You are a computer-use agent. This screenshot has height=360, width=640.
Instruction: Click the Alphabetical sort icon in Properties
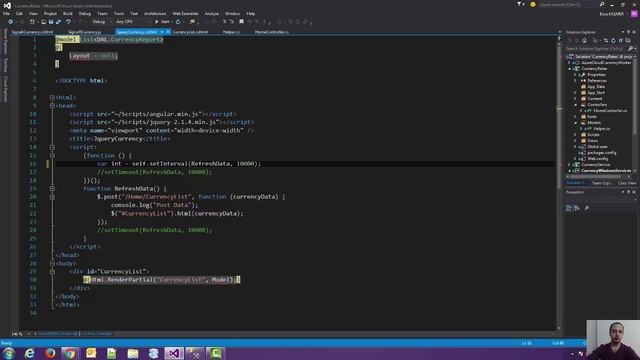(x=577, y=208)
